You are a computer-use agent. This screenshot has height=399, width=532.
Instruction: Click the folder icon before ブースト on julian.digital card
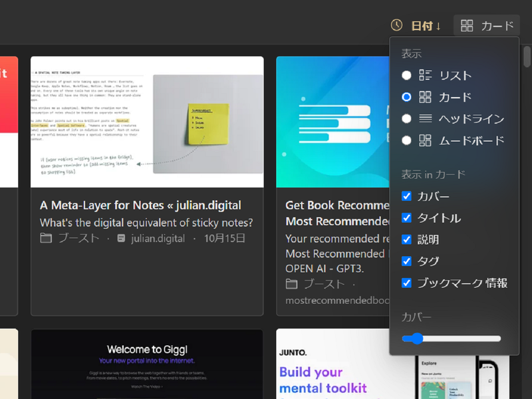46,238
